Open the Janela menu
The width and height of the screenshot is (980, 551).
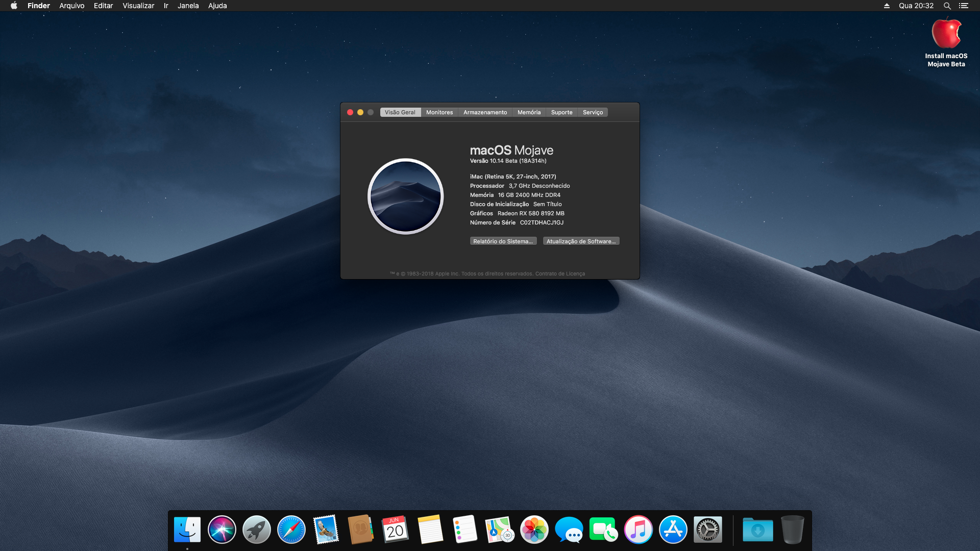click(x=188, y=6)
